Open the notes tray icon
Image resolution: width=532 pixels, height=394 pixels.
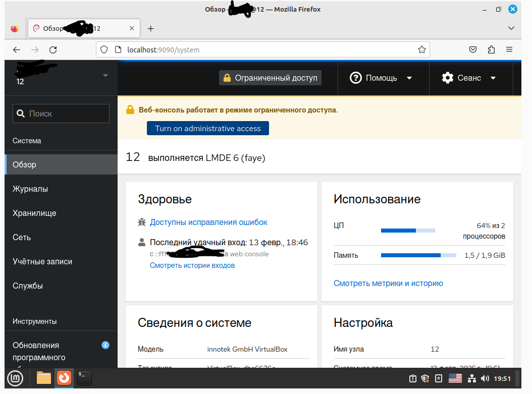[438, 378]
